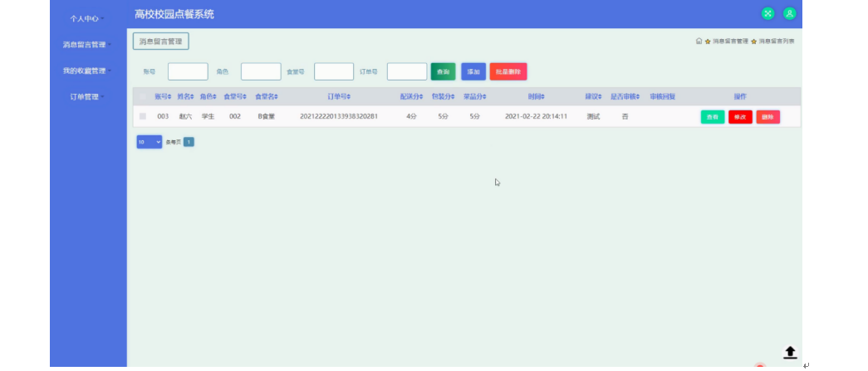Focus the 订单号 search input field
This screenshot has height=371, width=868.
coord(407,72)
